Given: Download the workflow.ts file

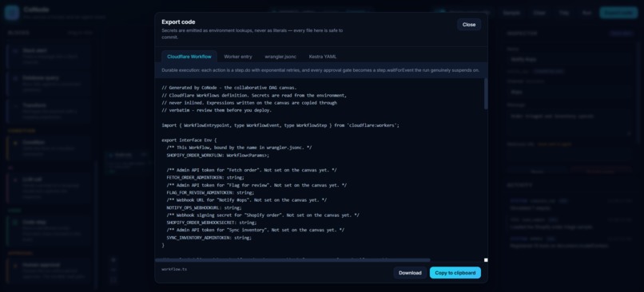Looking at the screenshot, I should [410, 273].
